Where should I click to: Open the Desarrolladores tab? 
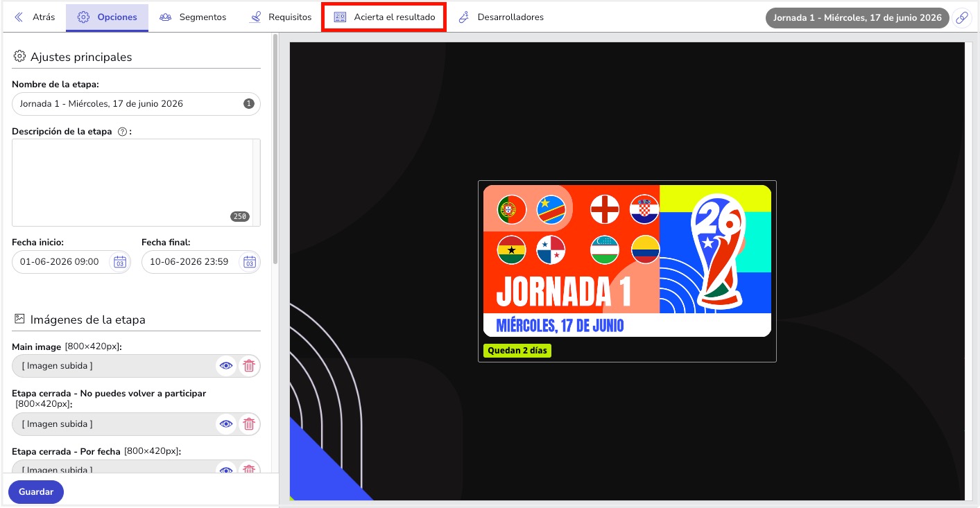501,17
